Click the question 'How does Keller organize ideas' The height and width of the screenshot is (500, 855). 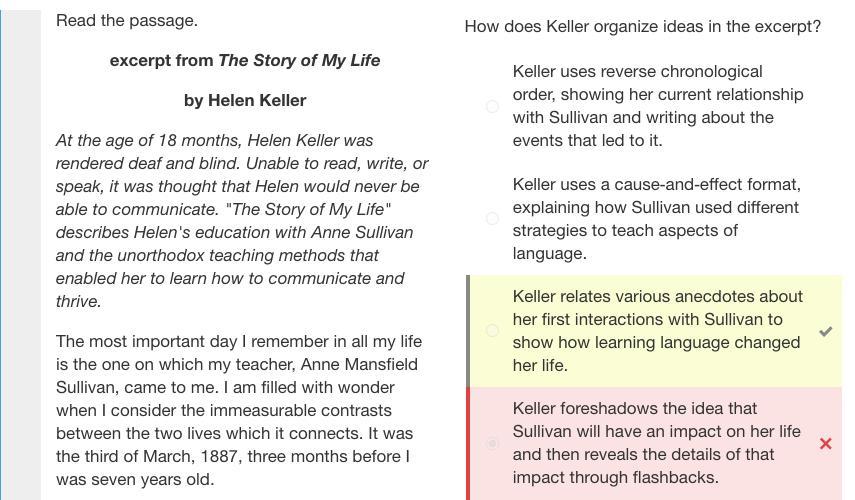coord(642,26)
